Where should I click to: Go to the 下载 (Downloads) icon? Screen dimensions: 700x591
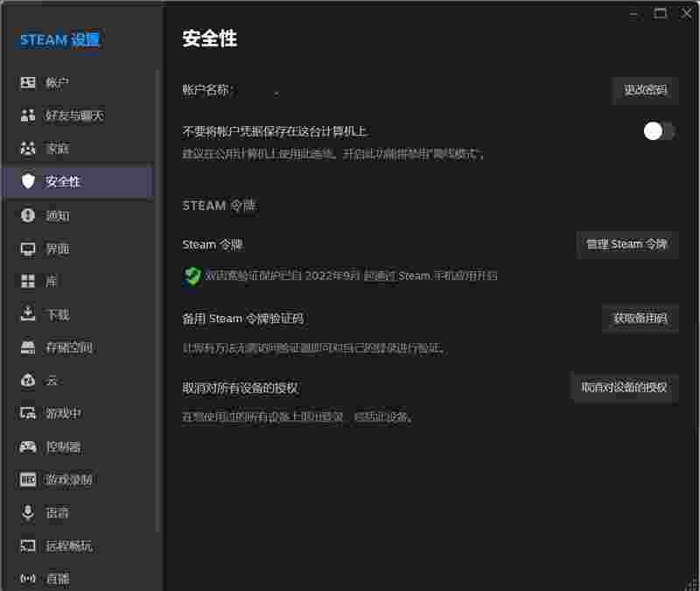tap(28, 314)
